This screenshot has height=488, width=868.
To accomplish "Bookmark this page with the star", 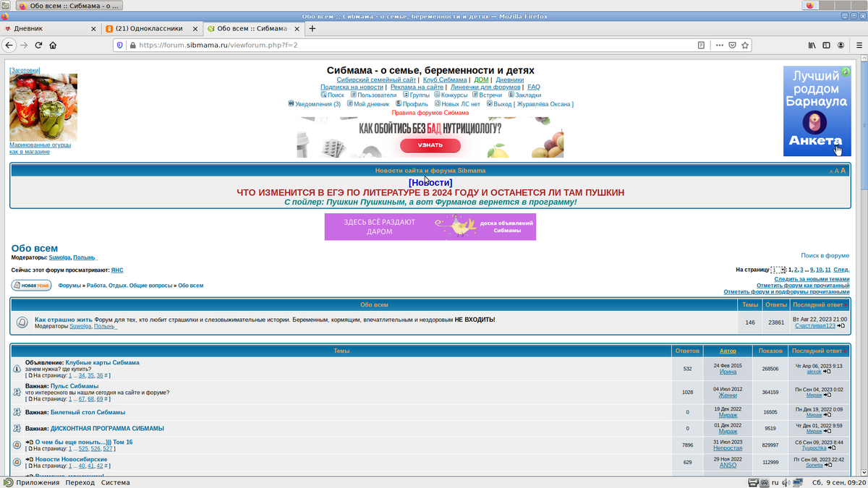I will click(745, 45).
